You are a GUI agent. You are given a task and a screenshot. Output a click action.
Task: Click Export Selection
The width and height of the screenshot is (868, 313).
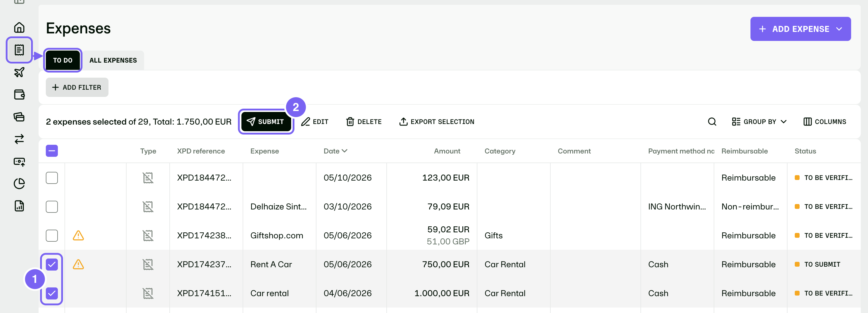coord(436,122)
